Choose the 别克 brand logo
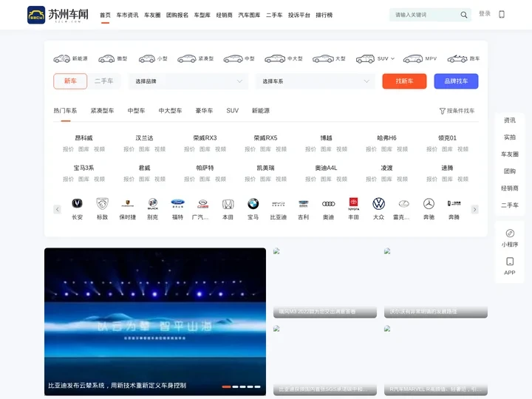 coord(153,203)
